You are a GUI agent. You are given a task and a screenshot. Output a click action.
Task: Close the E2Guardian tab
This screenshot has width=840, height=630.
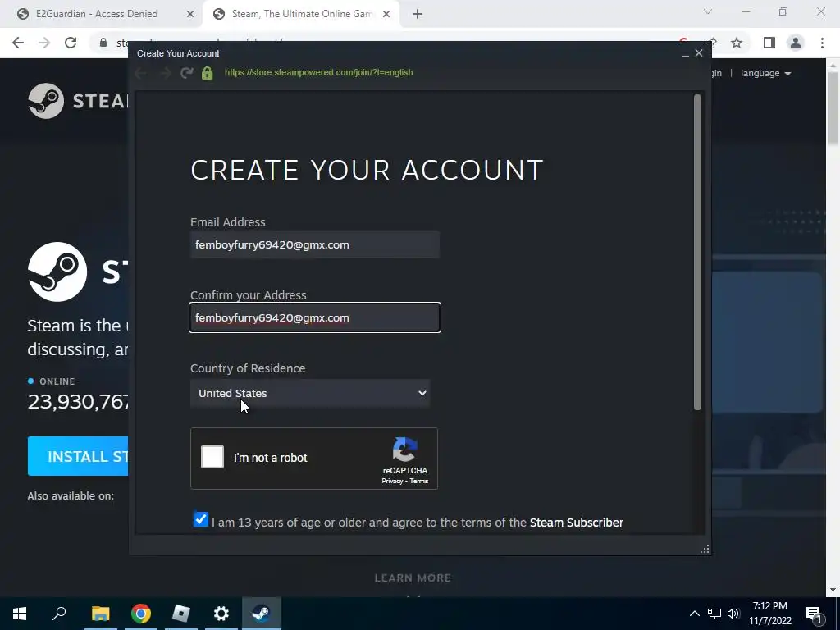[190, 15]
